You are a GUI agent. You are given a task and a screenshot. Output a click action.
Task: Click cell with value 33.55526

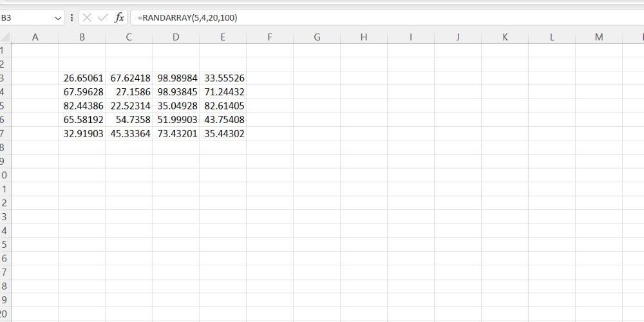pos(223,78)
